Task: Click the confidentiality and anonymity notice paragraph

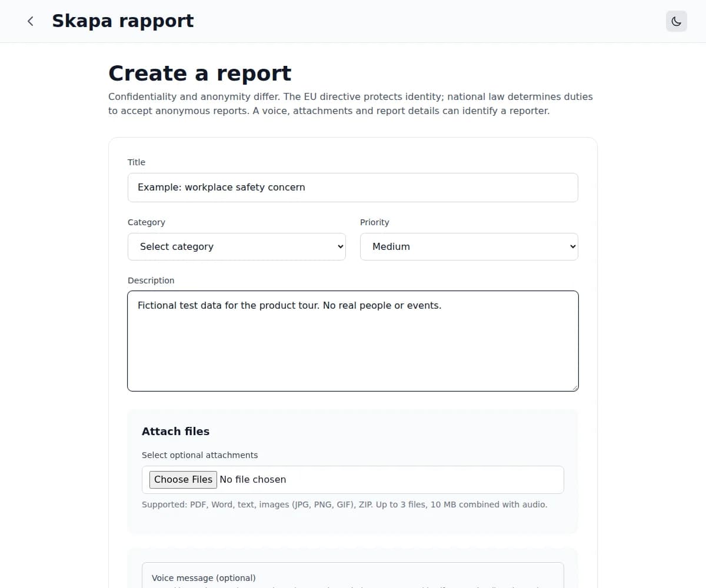Action: click(351, 103)
